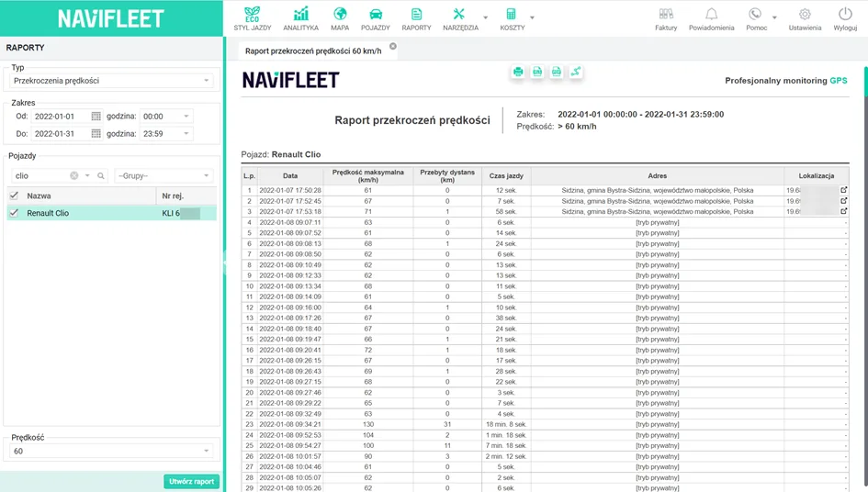Click the date cell 2022-01-08 09:52:53

tap(290, 435)
